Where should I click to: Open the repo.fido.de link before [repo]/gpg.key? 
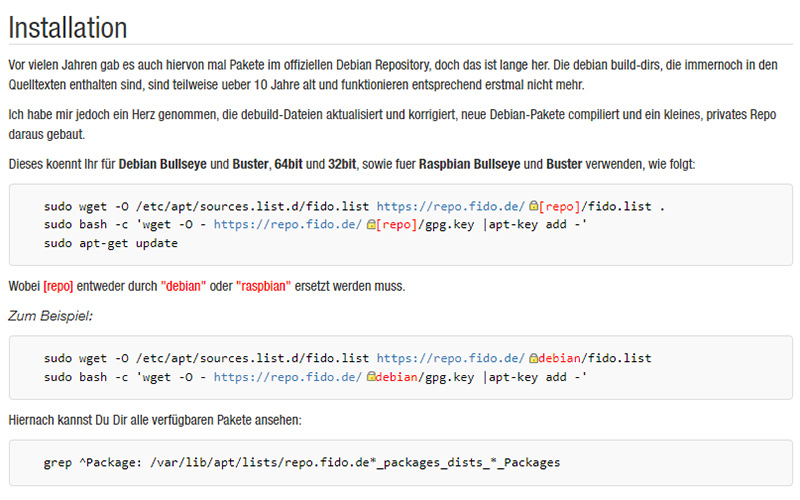(288, 224)
